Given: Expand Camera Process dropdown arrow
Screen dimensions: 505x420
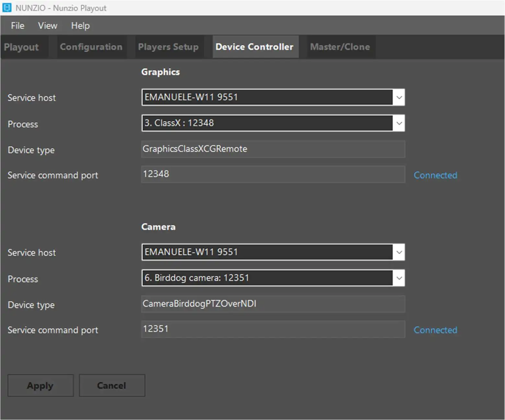Looking at the screenshot, I should (x=399, y=278).
